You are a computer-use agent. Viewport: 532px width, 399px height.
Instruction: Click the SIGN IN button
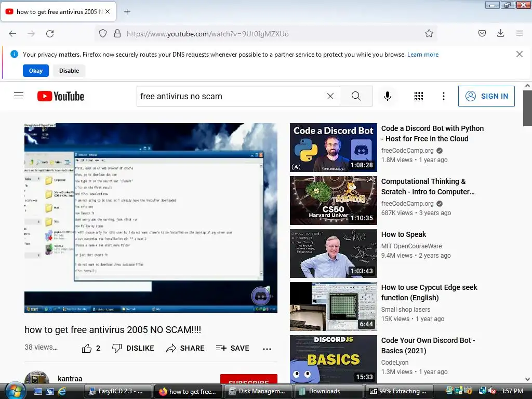(486, 96)
